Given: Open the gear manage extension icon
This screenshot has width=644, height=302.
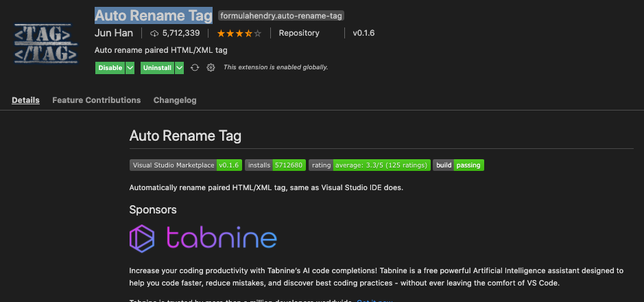Looking at the screenshot, I should (211, 68).
